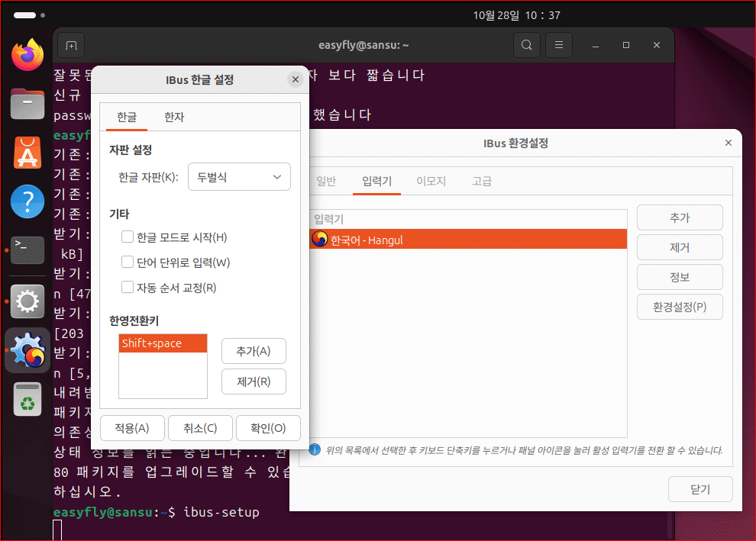This screenshot has width=756, height=541.
Task: Click the 추가 button in IBus preferences
Action: tap(680, 217)
